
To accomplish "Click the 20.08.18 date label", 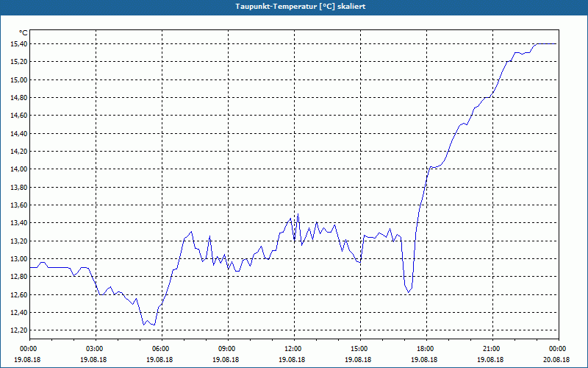I will (556, 359).
